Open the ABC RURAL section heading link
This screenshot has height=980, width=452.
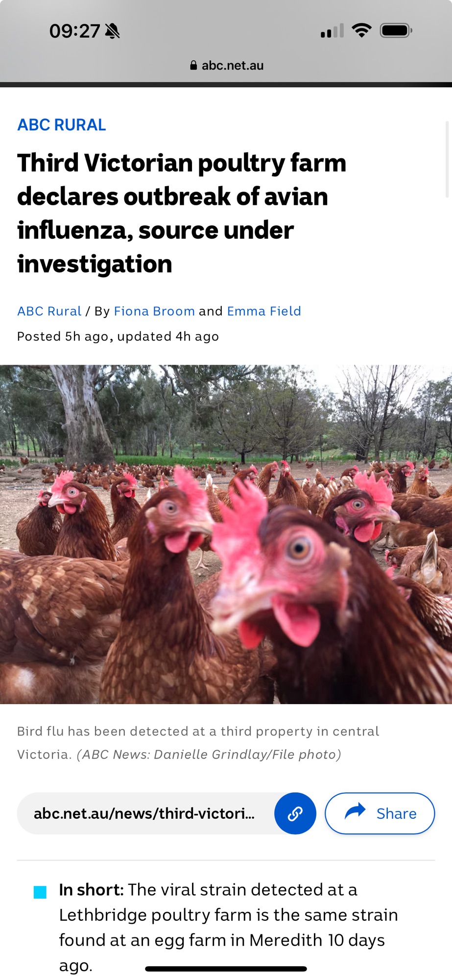[x=62, y=125]
